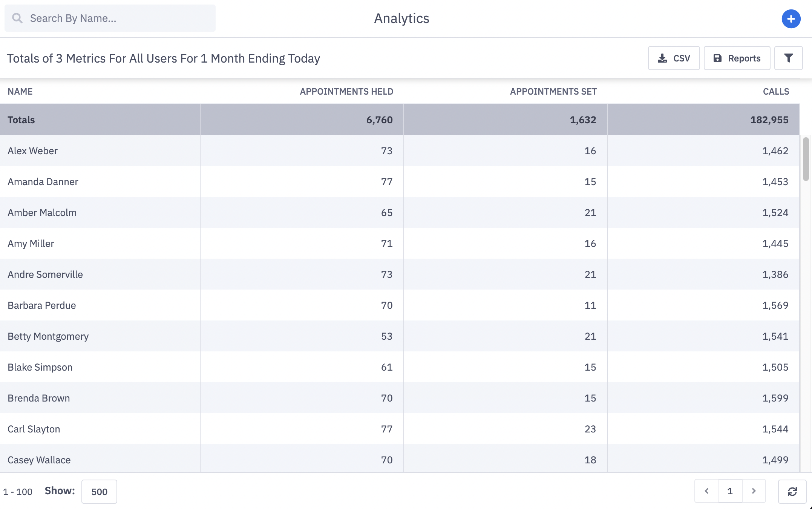
Task: Click the Totals summary row
Action: click(400, 120)
